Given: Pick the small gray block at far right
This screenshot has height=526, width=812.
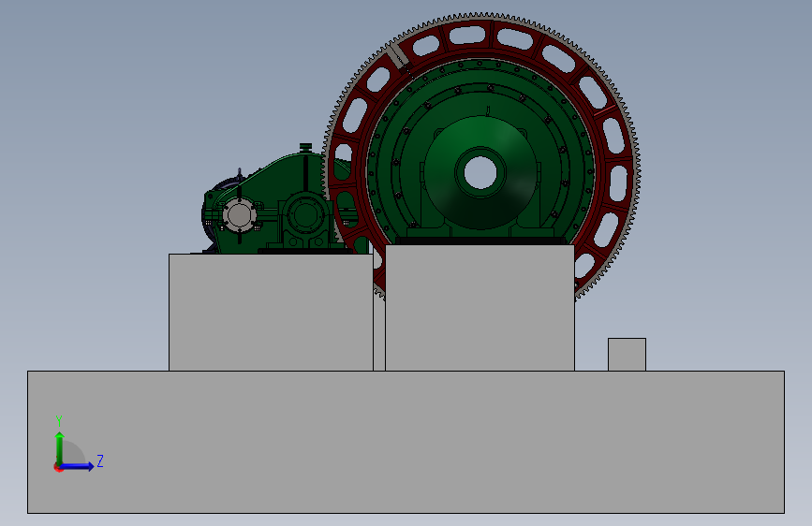Looking at the screenshot, I should tap(627, 355).
